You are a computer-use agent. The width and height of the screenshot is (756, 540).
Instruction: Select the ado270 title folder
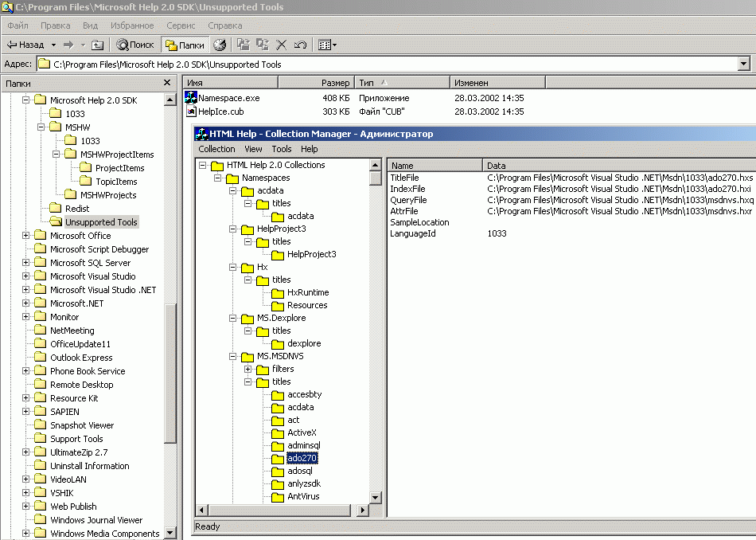302,458
